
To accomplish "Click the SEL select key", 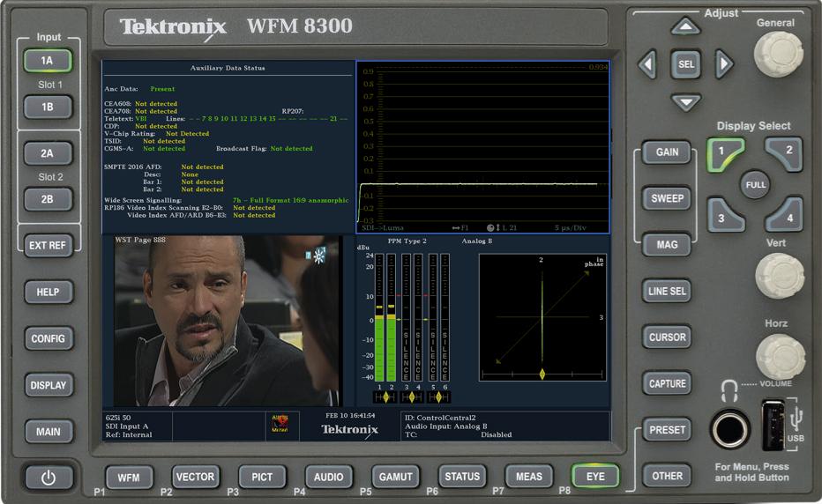I will pyautogui.click(x=685, y=64).
